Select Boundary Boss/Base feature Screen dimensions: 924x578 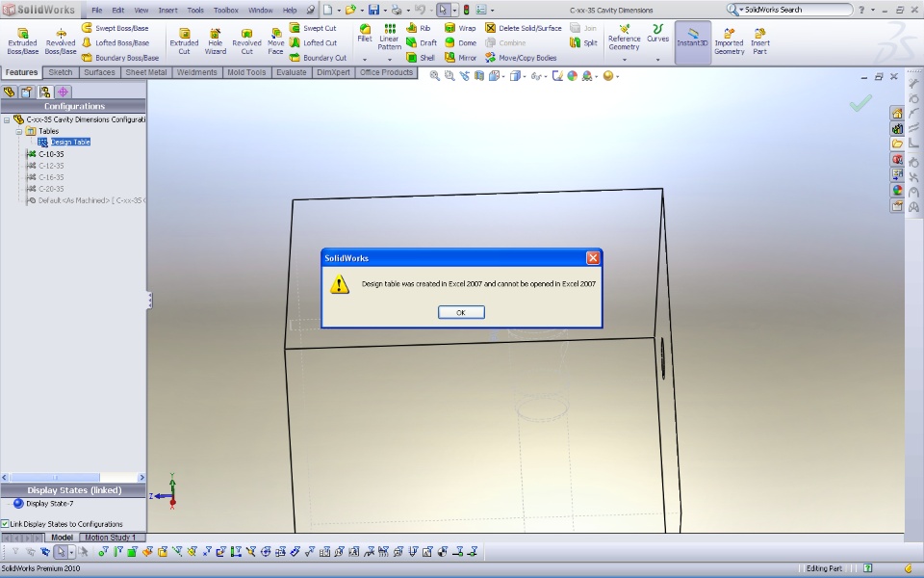coord(120,57)
